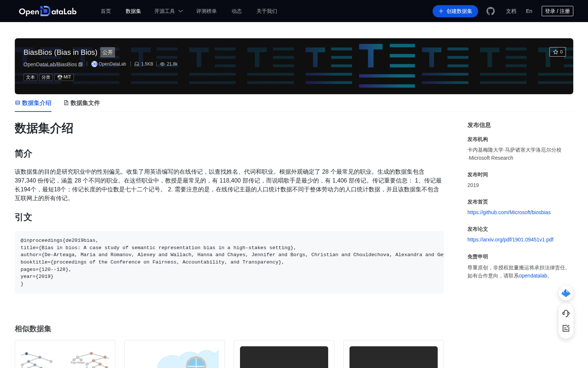Click the 数据集介绍 tab database icon
This screenshot has height=368, width=588.
pyautogui.click(x=18, y=103)
